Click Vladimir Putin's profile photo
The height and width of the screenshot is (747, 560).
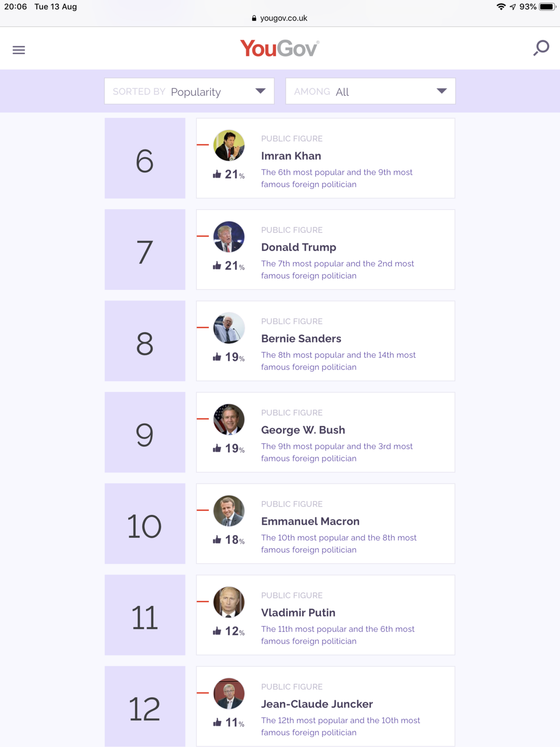click(229, 602)
